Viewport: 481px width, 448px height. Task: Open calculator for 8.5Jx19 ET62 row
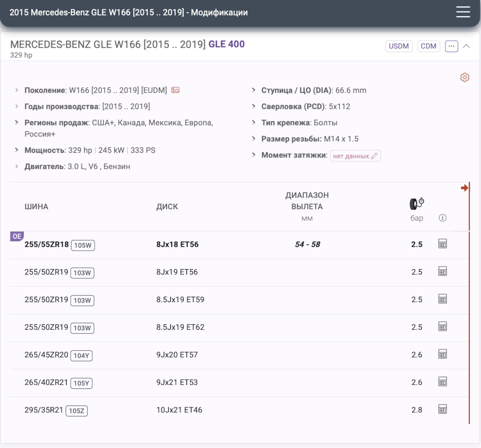[x=442, y=327]
